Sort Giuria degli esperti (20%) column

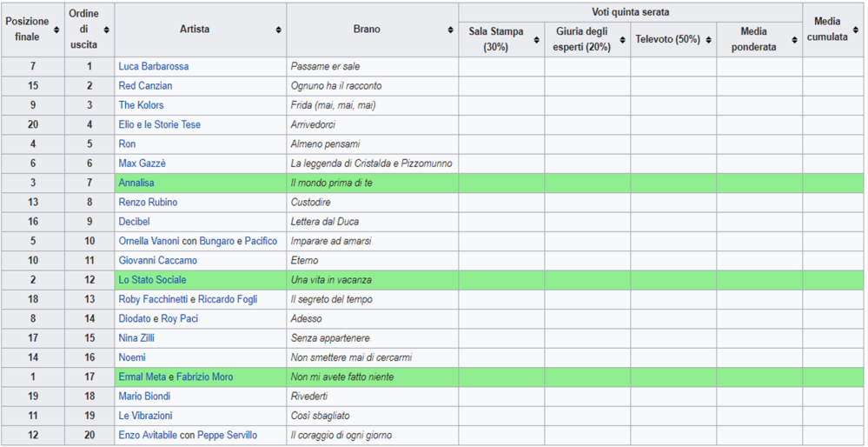[622, 40]
